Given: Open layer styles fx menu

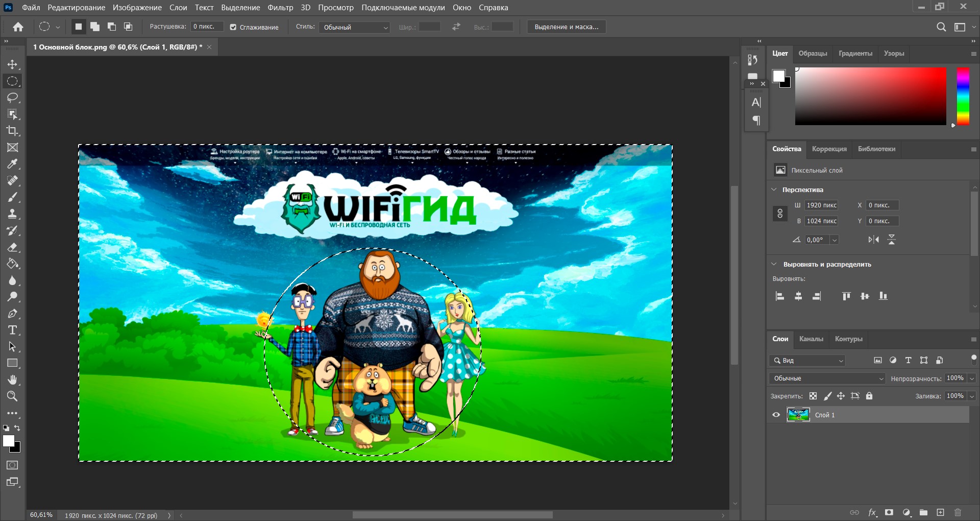Looking at the screenshot, I should pyautogui.click(x=872, y=512).
